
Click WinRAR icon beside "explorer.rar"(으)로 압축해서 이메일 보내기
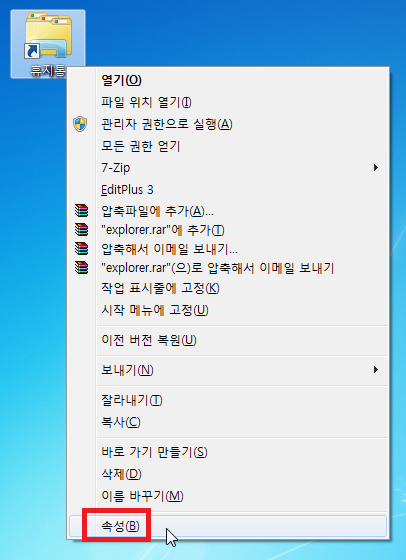pyautogui.click(x=81, y=268)
